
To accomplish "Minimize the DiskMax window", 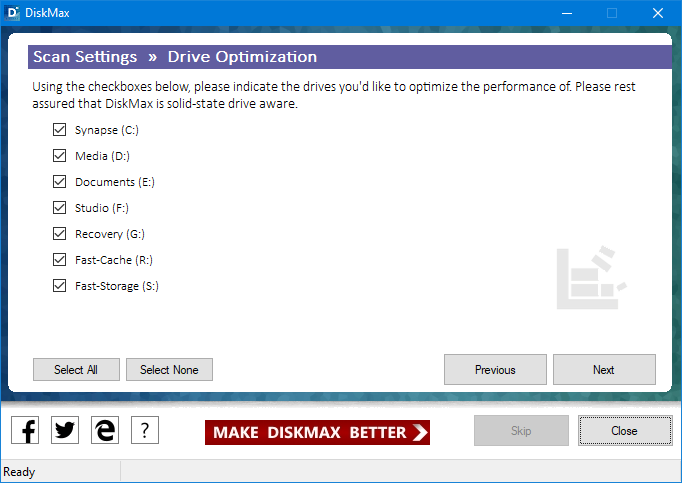I will [567, 13].
